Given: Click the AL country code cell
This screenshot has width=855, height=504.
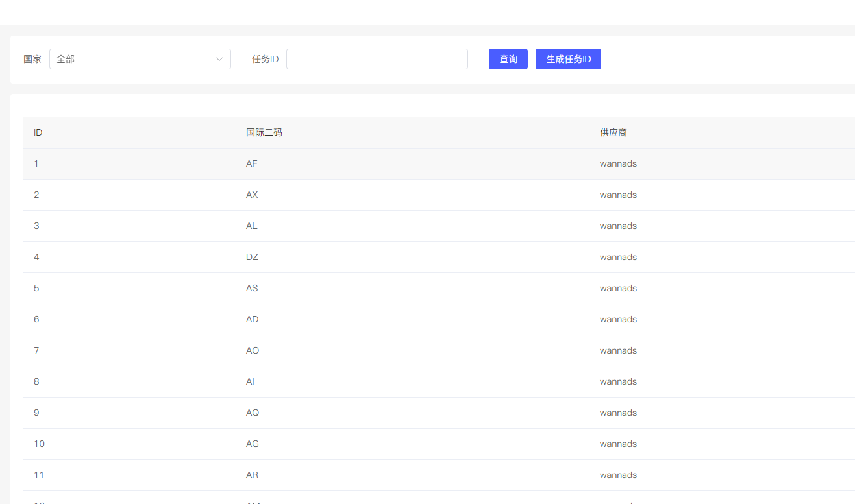Looking at the screenshot, I should pos(252,226).
